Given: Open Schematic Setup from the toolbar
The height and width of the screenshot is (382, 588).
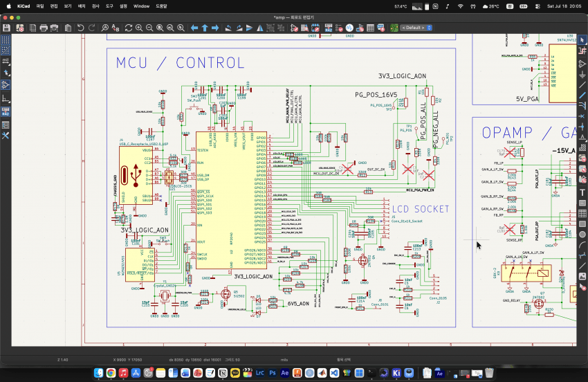Looking at the screenshot, I should (x=19, y=28).
